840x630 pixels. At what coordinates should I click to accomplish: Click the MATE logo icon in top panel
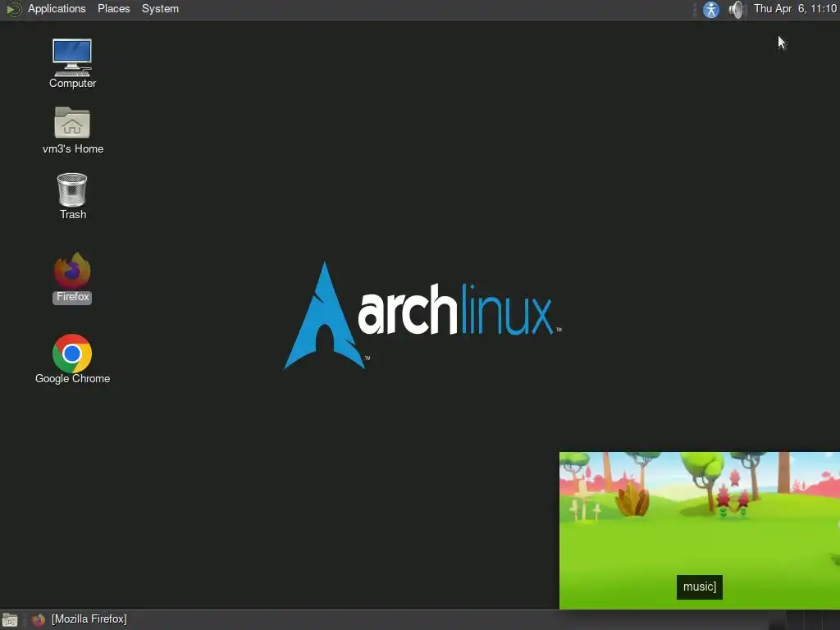[13, 9]
